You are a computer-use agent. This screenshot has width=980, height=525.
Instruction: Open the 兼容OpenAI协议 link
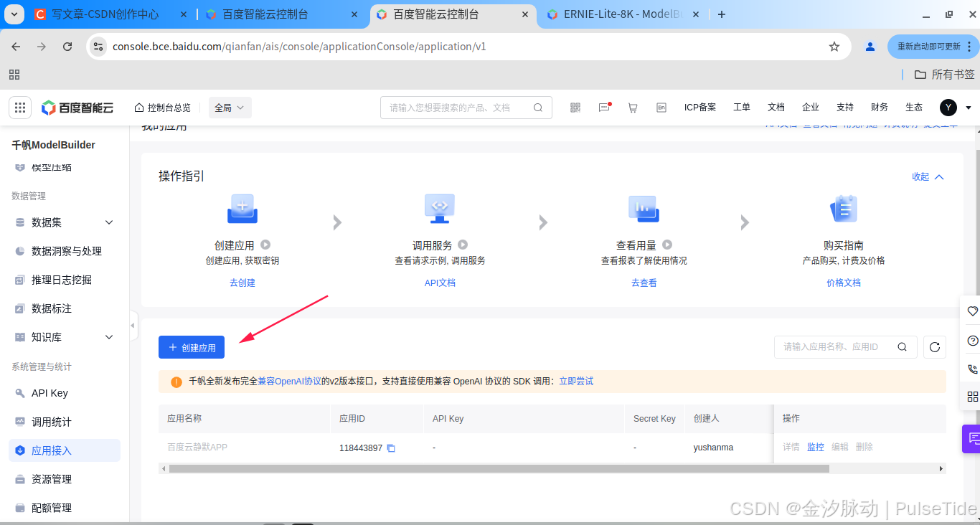click(289, 382)
